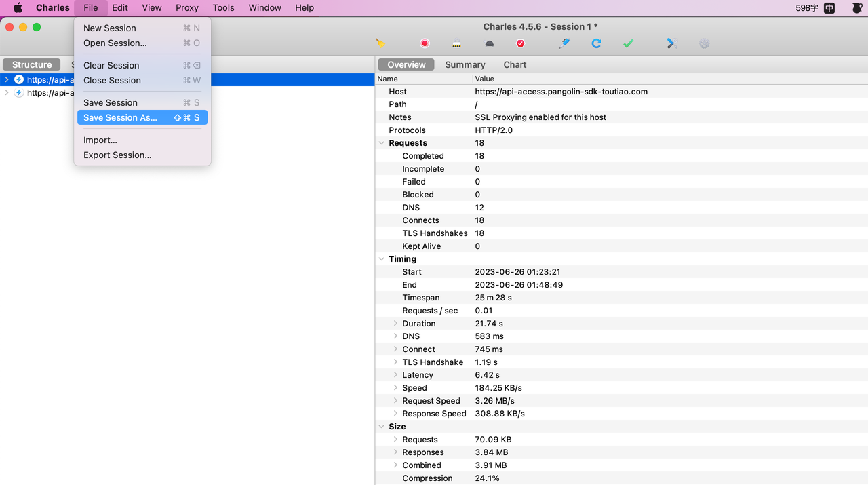Toggle throttling with the turtle icon

(489, 43)
